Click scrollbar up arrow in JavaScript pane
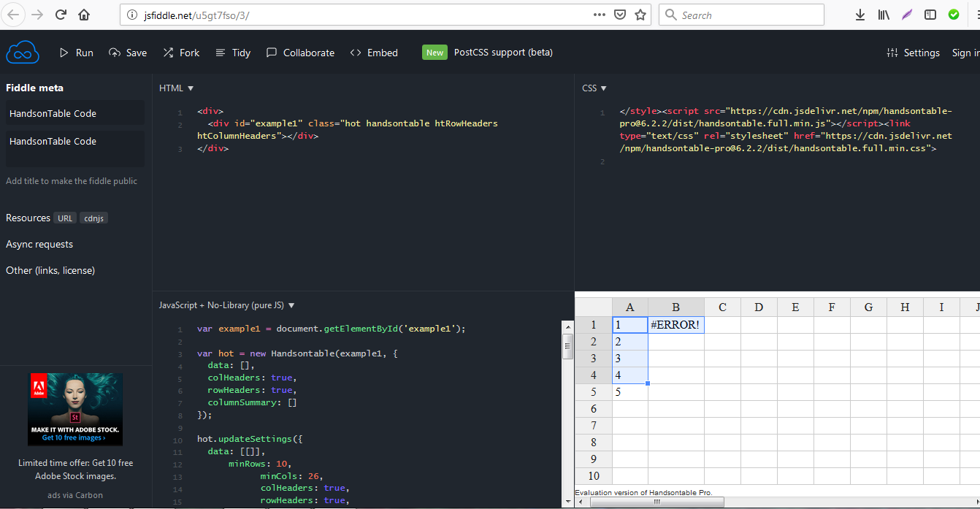Image resolution: width=980 pixels, height=509 pixels. [x=568, y=326]
